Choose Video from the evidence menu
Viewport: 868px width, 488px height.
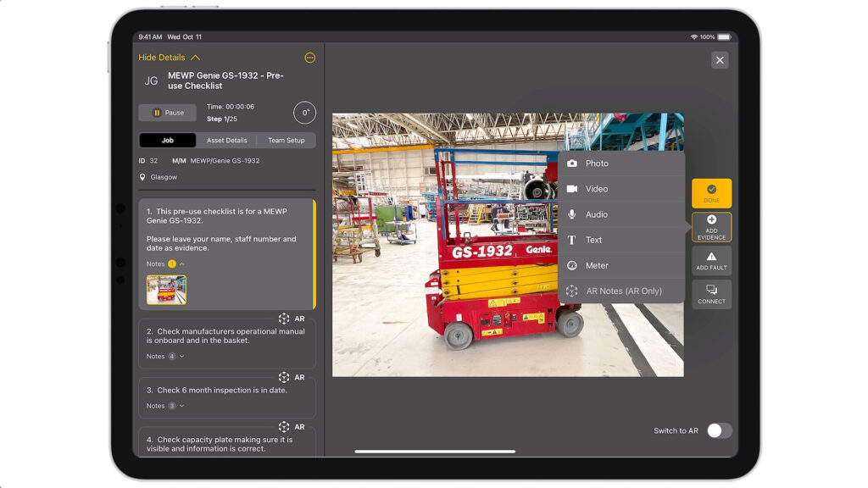pos(621,189)
